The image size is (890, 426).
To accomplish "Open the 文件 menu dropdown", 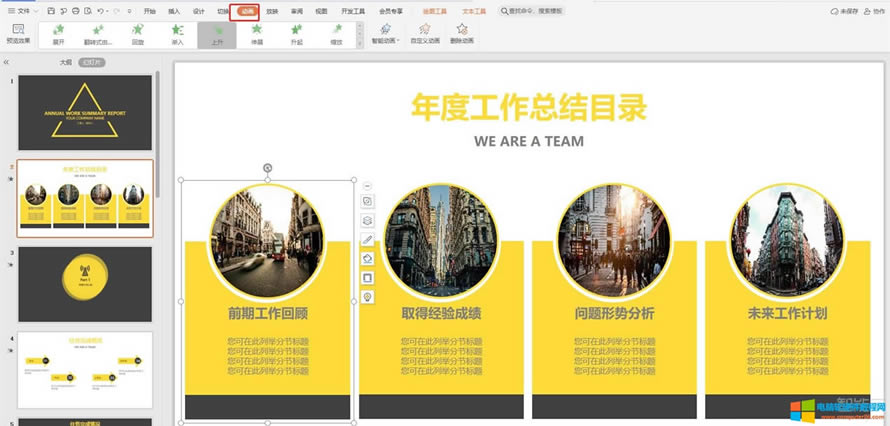I will (23, 11).
